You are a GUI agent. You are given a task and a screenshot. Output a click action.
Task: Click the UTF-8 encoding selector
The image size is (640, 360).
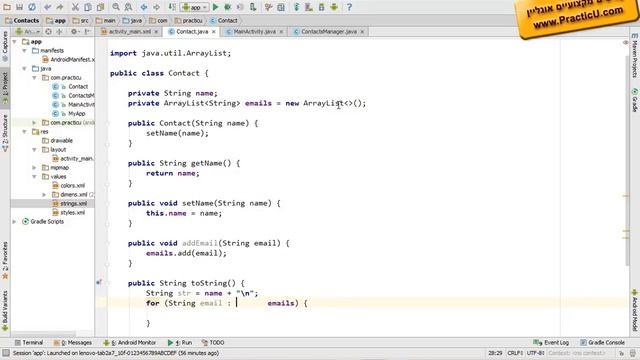536,353
